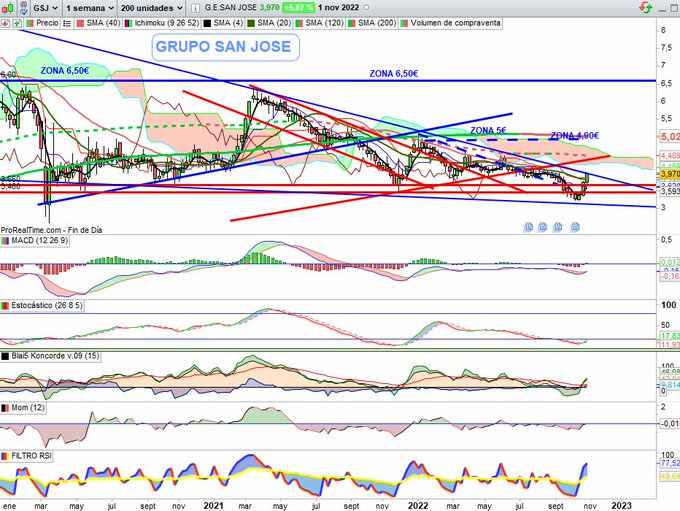The height and width of the screenshot is (511, 680).
Task: Select the ZONA 5€ annotation
Action: pos(488,130)
